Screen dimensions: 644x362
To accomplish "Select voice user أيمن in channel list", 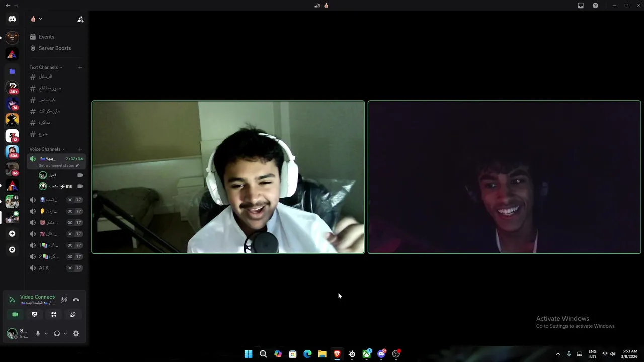I will click(x=60, y=175).
